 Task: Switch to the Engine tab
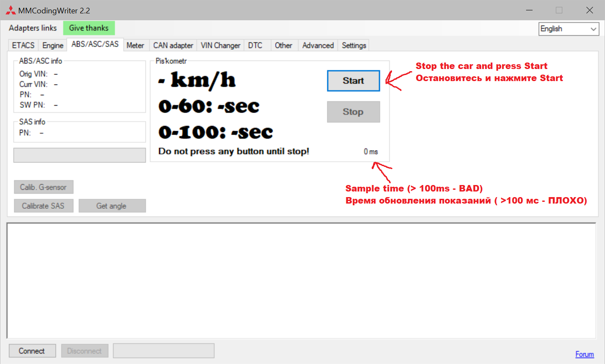tap(53, 46)
